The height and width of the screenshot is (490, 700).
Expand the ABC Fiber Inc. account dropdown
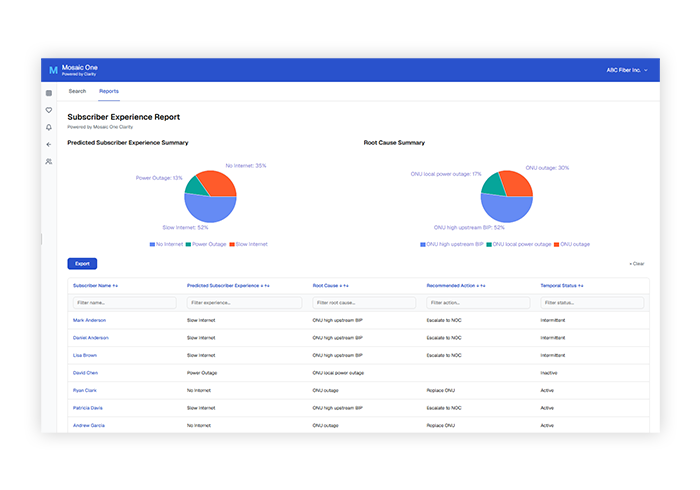click(x=627, y=70)
